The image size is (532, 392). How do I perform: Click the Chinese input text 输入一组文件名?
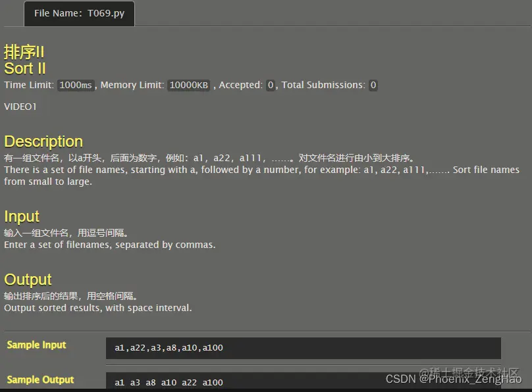coord(66,233)
